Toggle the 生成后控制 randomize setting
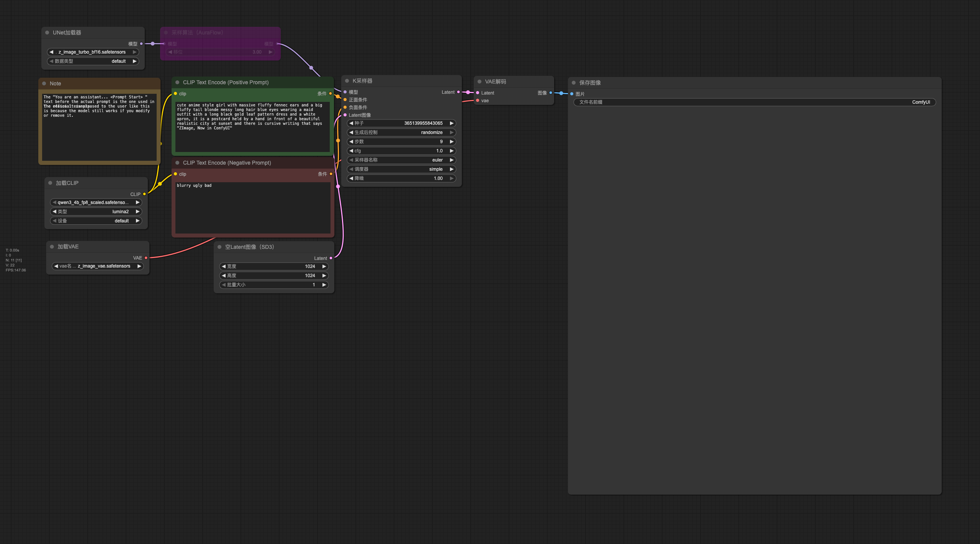The width and height of the screenshot is (980, 544). 401,132
